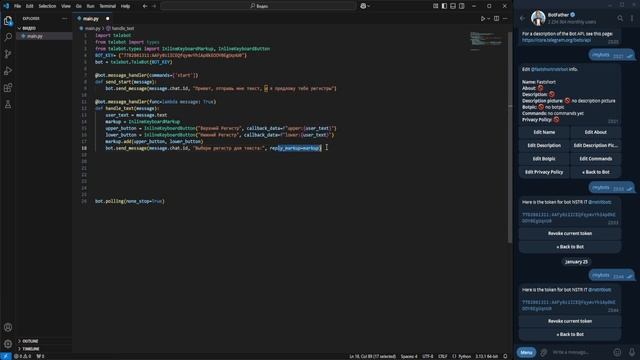Open the dropdown beside Run Python File
The image size is (640, 360).
coord(489,18)
